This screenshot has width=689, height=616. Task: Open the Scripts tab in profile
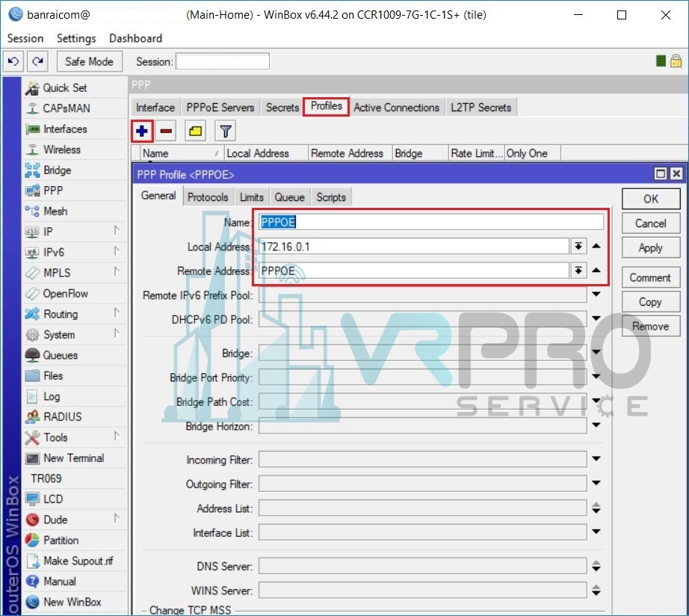coord(331,197)
